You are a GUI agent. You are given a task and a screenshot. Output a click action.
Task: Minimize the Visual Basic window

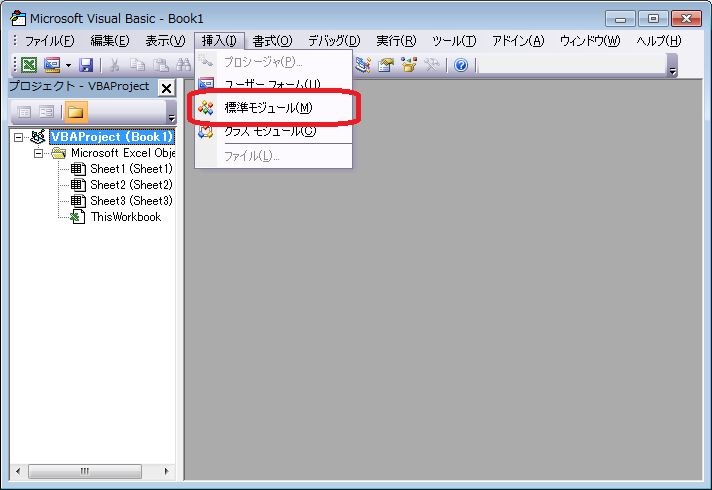pyautogui.click(x=620, y=19)
